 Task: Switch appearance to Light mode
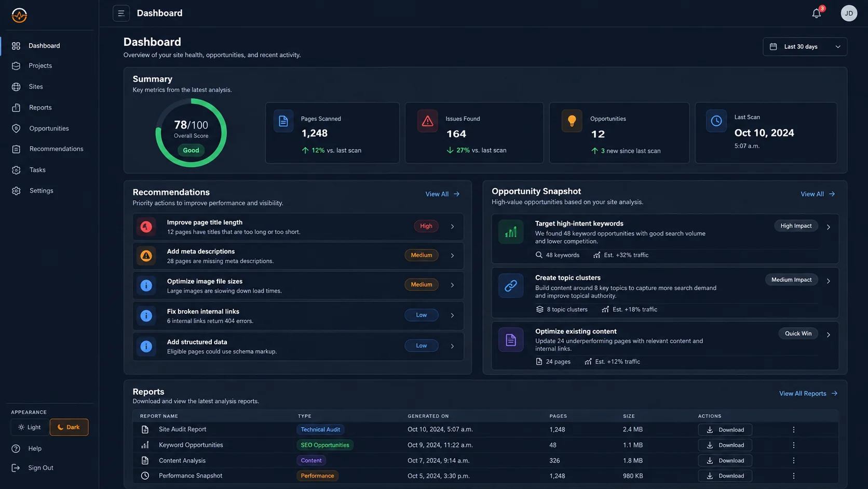tap(30, 427)
